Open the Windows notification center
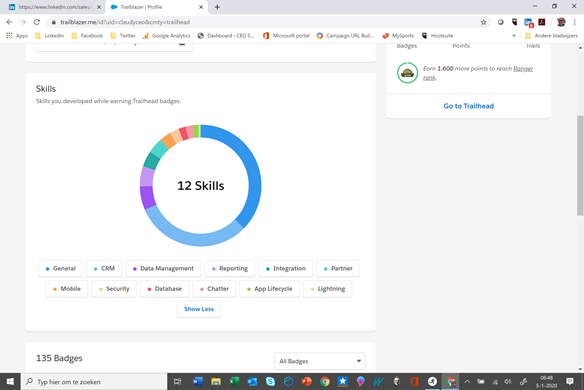 tap(569, 381)
